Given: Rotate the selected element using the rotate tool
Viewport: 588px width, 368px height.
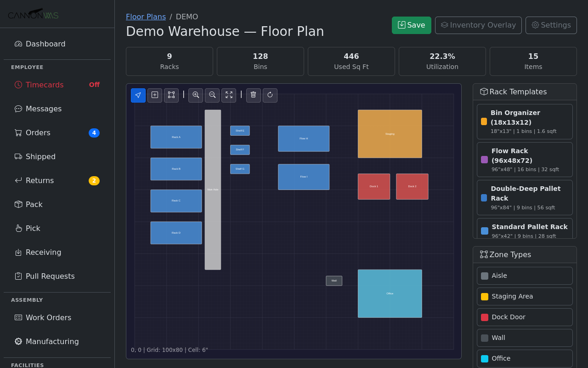Looking at the screenshot, I should pyautogui.click(x=270, y=95).
